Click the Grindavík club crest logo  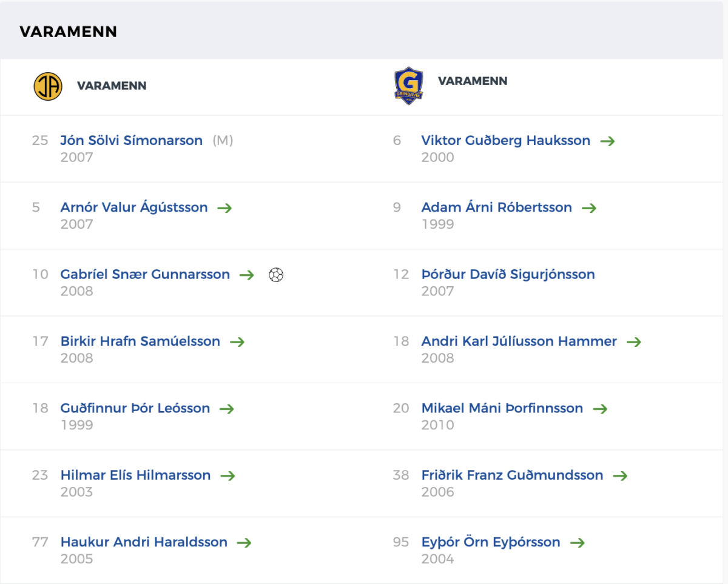pos(408,86)
